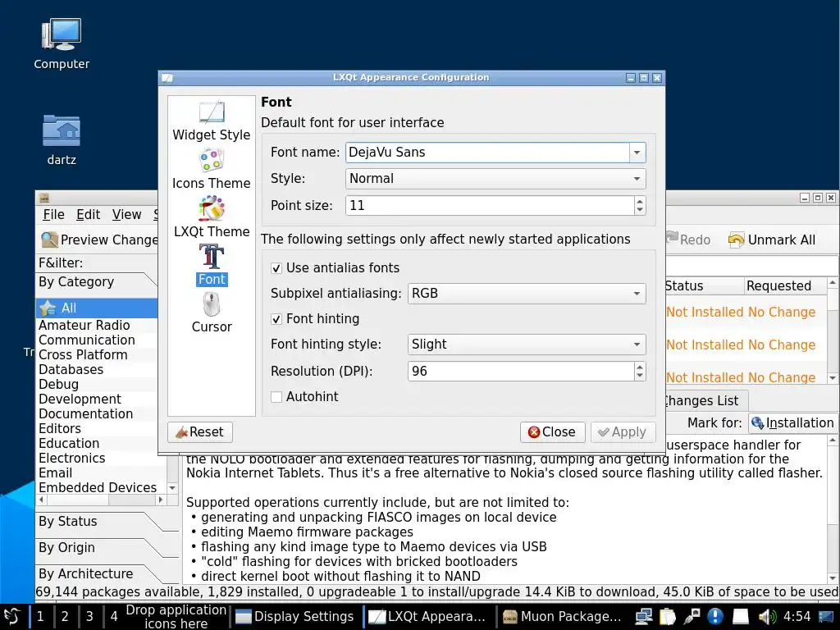Select Cross Platform category
The height and width of the screenshot is (630, 840).
pyautogui.click(x=83, y=354)
